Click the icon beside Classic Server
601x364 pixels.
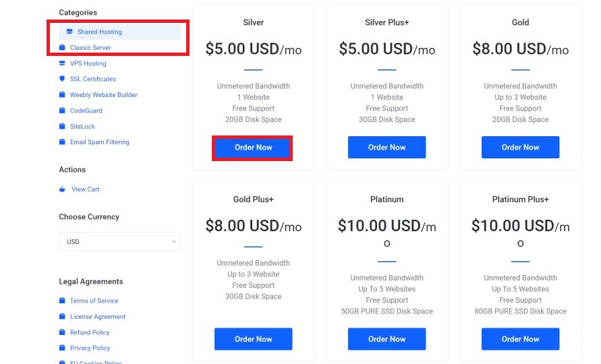pos(62,47)
